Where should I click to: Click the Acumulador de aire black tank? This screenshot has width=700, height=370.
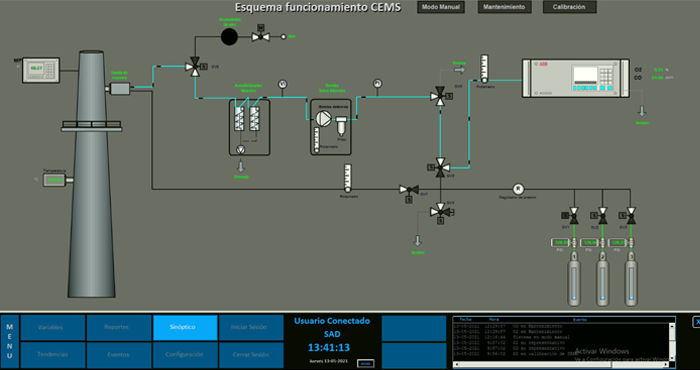(x=229, y=37)
